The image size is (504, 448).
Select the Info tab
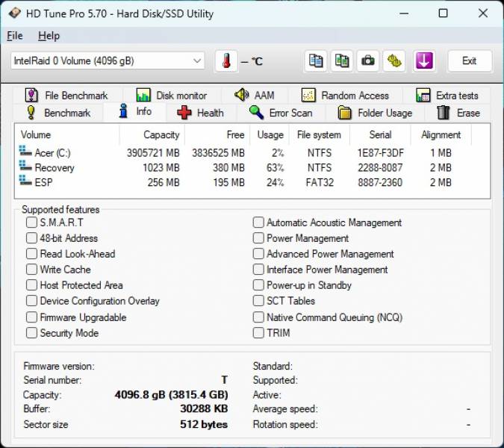135,111
